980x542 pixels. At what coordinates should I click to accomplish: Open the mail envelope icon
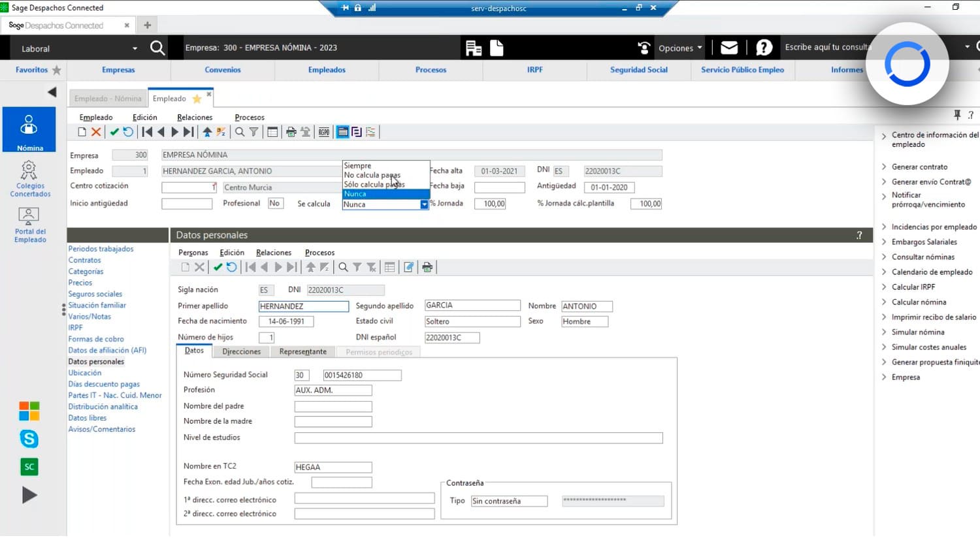coord(728,46)
